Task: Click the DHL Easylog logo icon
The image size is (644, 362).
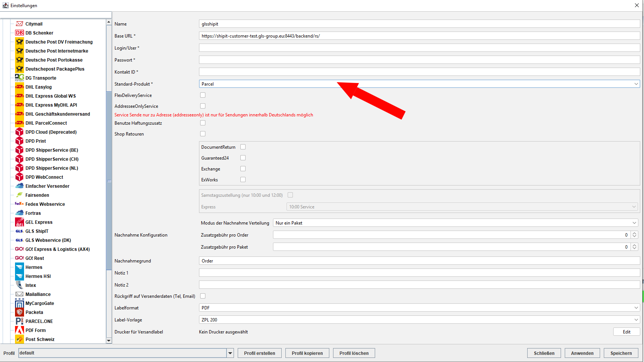Action: [20, 87]
